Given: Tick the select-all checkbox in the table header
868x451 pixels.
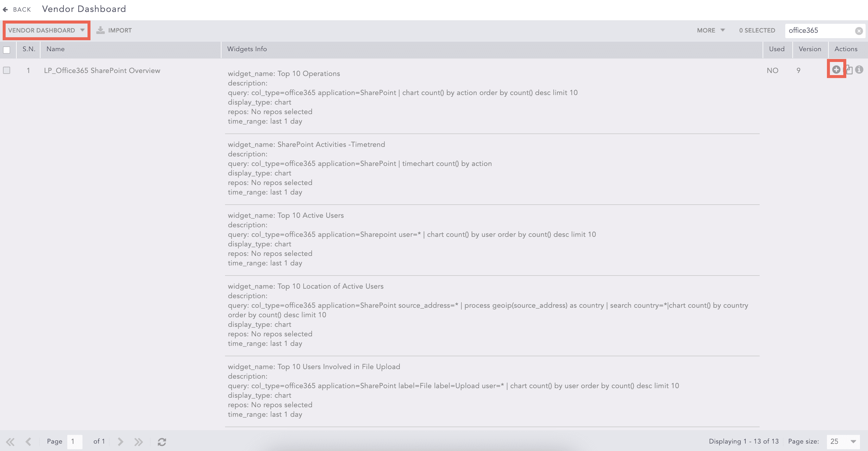Looking at the screenshot, I should click(7, 50).
